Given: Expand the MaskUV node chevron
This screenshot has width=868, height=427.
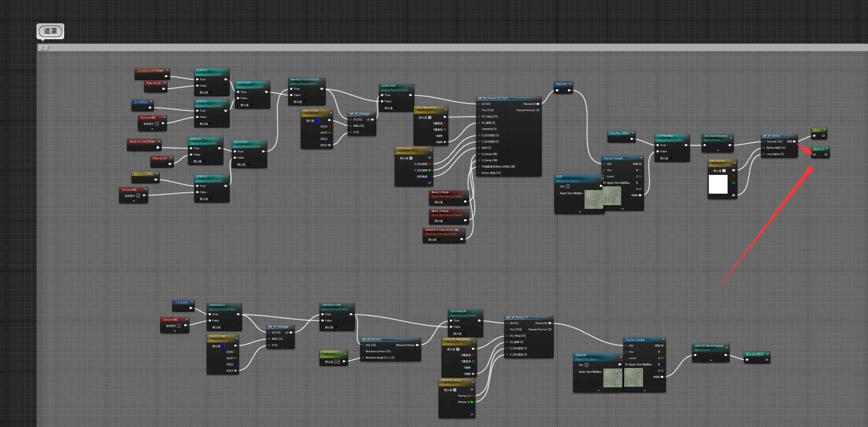Looking at the screenshot, I should pyautogui.click(x=570, y=84).
